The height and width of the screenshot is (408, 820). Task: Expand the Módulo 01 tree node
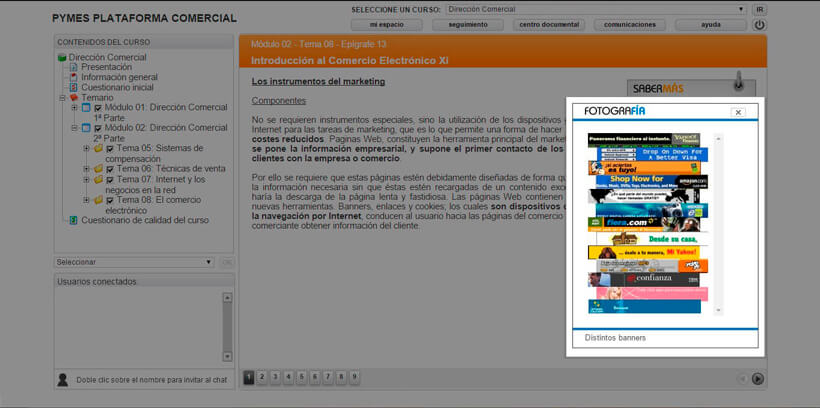coord(74,108)
